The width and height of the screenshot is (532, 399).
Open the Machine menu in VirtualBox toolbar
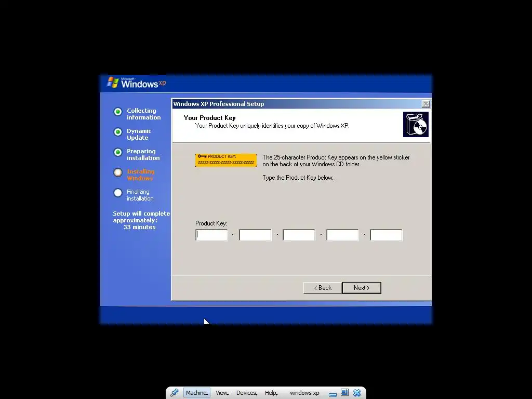[x=197, y=393]
